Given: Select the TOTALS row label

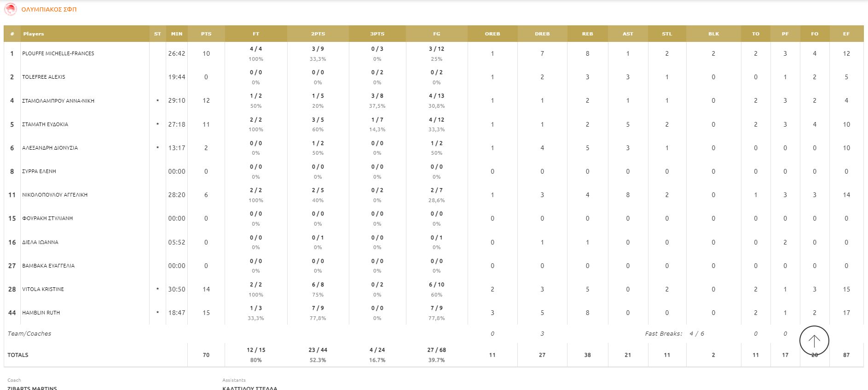Looking at the screenshot, I should click(x=18, y=355).
